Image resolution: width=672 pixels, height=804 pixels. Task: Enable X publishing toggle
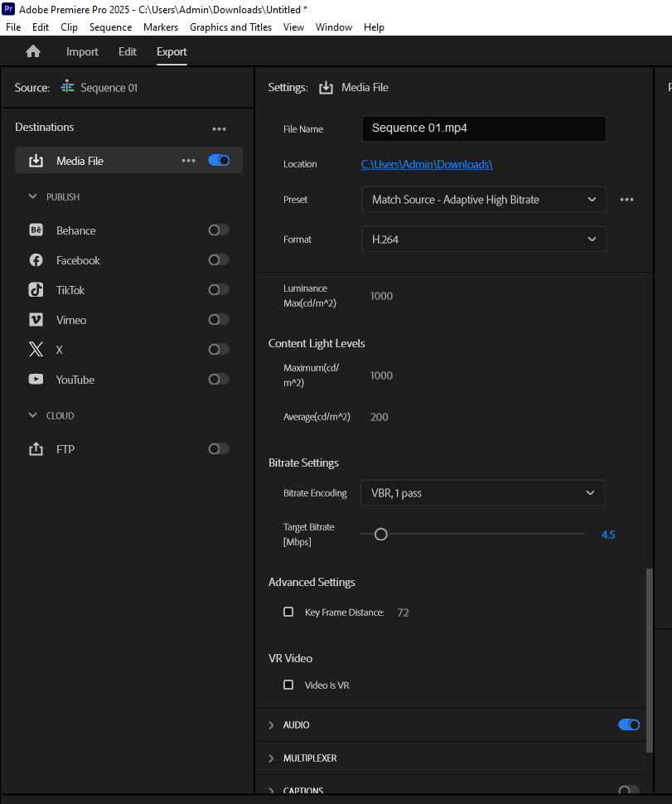(219, 349)
